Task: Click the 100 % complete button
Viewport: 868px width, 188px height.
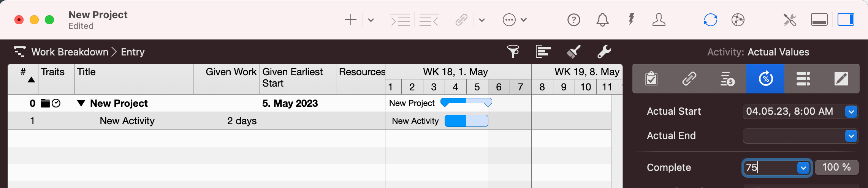Action: click(836, 167)
